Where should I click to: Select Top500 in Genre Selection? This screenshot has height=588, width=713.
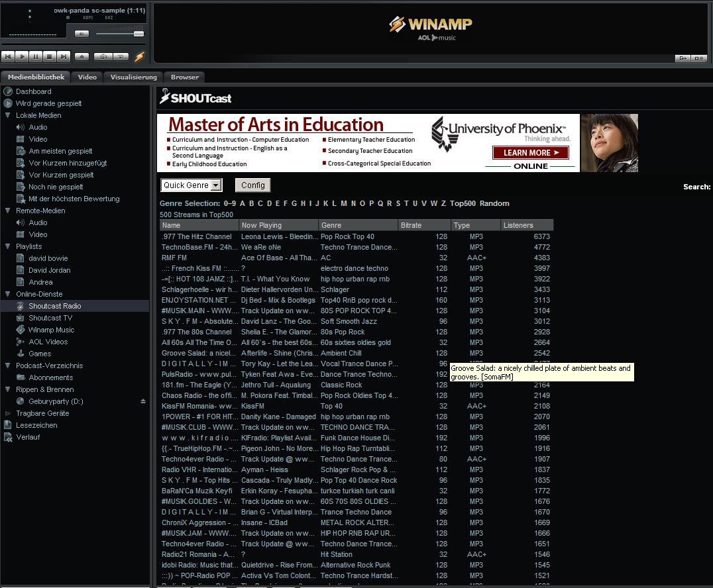463,203
